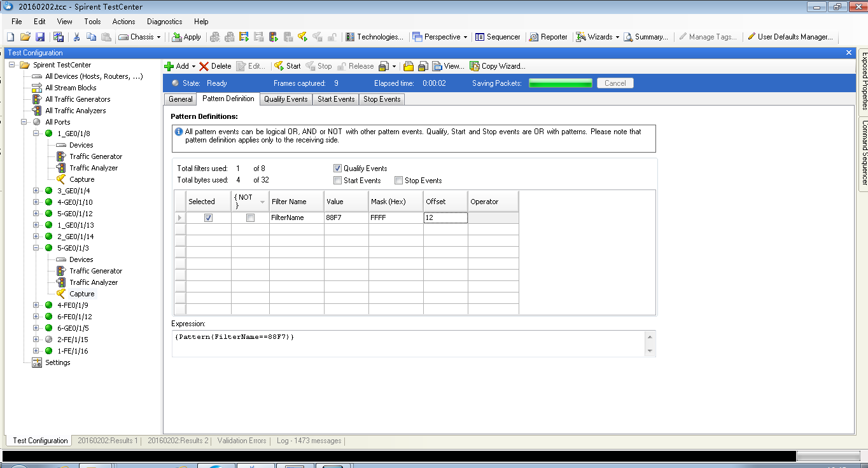Open the Perspective dropdown
This screenshot has width=868, height=468.
coord(440,37)
